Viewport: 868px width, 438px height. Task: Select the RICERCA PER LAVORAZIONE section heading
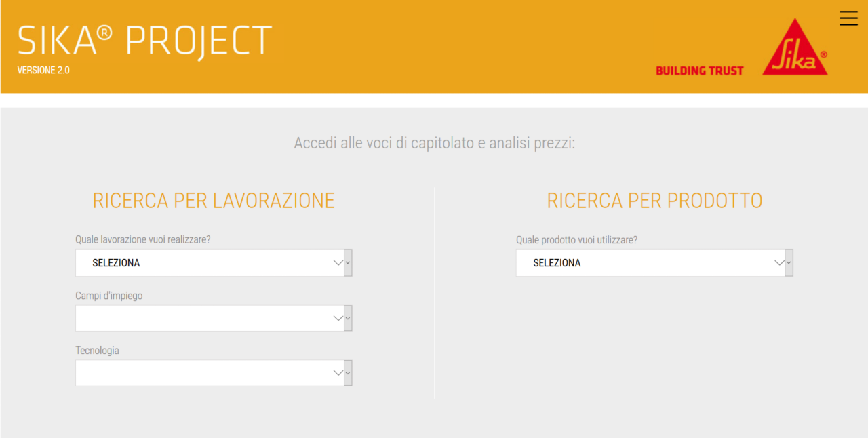[x=214, y=201]
